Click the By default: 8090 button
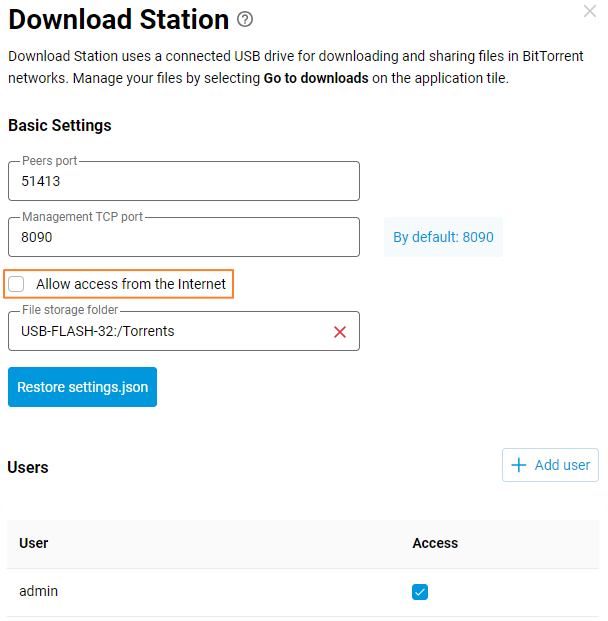This screenshot has height=621, width=608. point(443,238)
